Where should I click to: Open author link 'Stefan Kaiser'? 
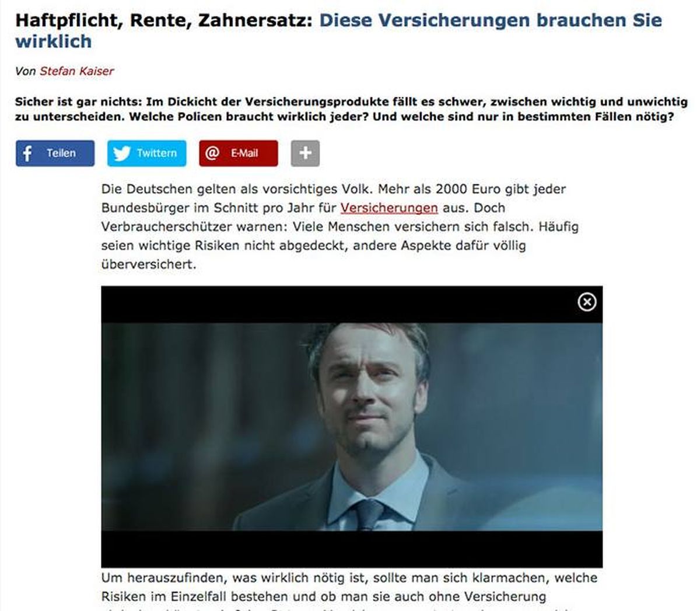coord(77,71)
